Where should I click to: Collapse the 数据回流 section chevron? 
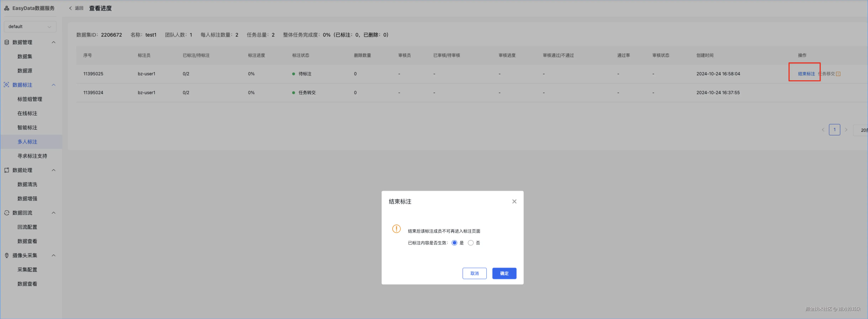point(53,213)
